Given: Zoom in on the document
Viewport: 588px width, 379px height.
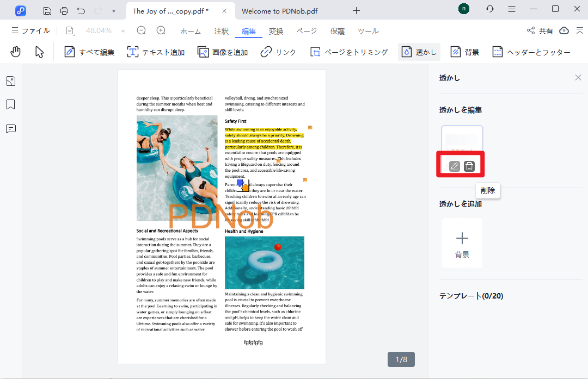Looking at the screenshot, I should pos(160,31).
